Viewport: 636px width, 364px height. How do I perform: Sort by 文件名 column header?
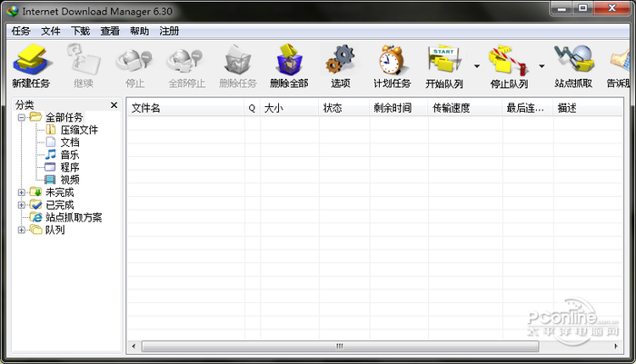click(x=186, y=108)
